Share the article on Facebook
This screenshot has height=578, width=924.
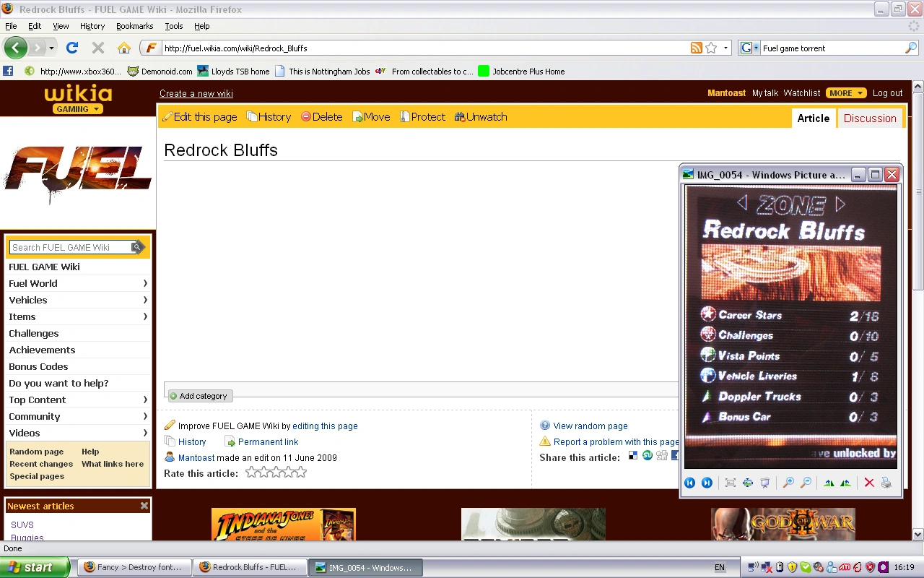coord(676,457)
